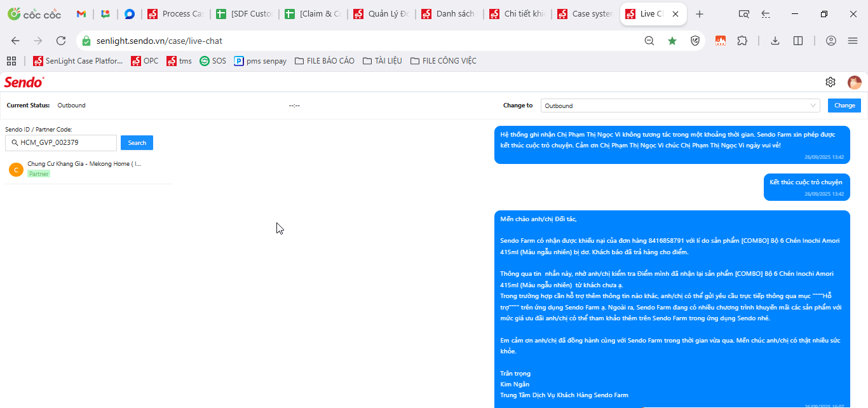Open the user avatar menu
868x408 pixels.
click(855, 82)
